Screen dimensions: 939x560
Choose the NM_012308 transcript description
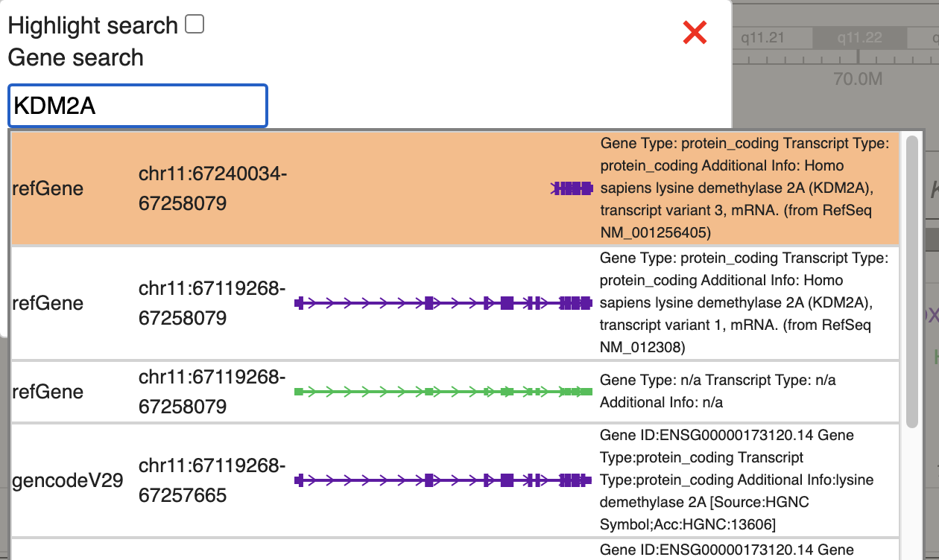(744, 303)
